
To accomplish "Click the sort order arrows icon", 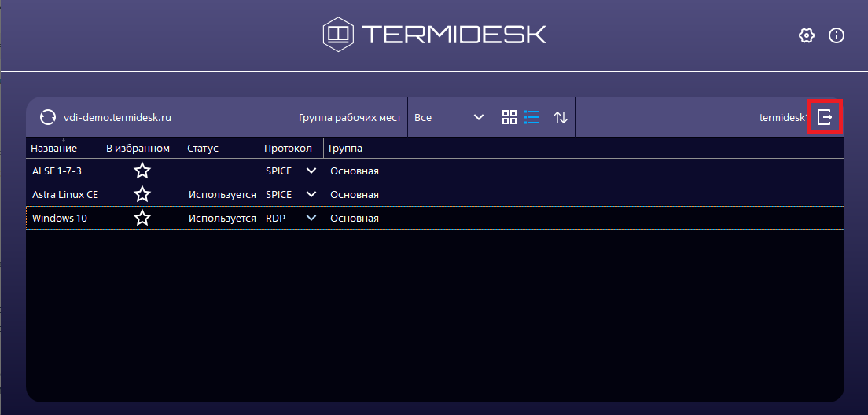I will [x=561, y=117].
